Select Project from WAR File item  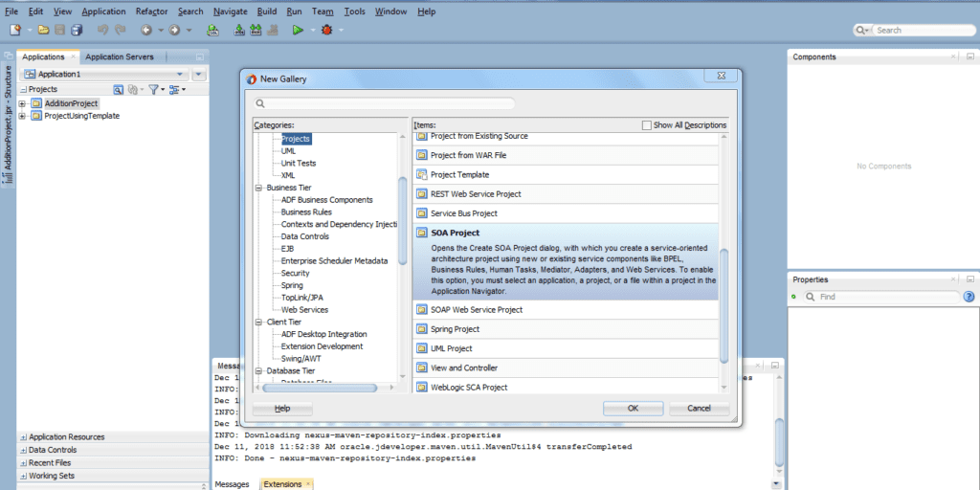(566, 156)
